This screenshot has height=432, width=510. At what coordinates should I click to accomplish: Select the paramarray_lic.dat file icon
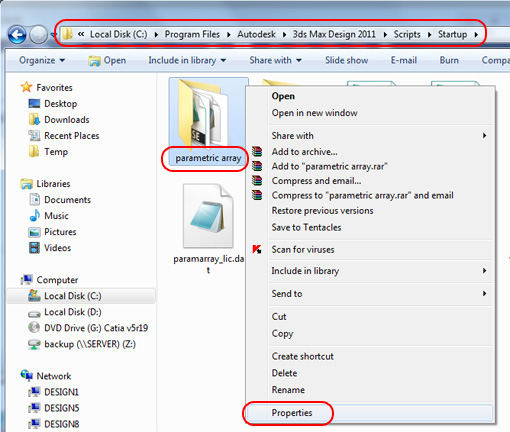click(x=208, y=216)
